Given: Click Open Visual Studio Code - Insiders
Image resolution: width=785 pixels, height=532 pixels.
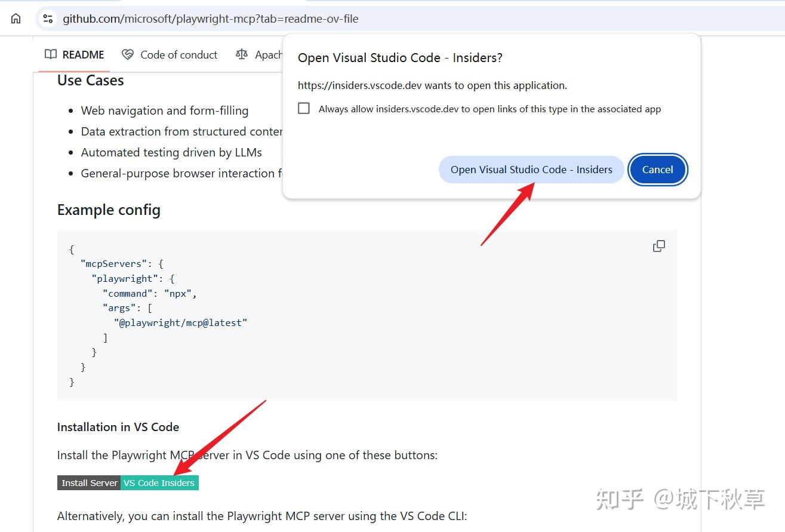Looking at the screenshot, I should (531, 170).
